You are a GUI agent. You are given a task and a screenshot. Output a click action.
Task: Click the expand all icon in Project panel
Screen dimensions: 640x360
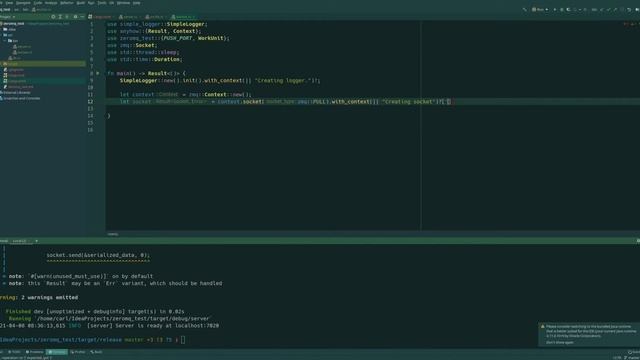[x=60, y=17]
